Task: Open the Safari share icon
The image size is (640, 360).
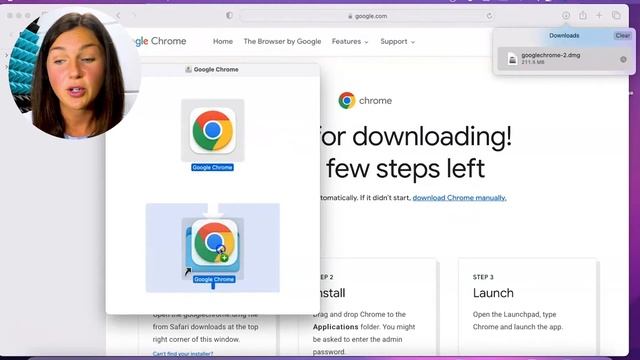Action: click(x=583, y=16)
